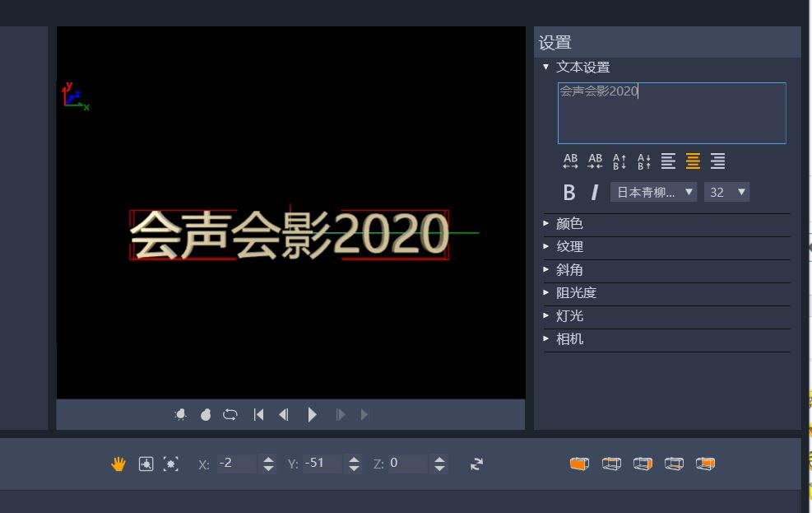Increase the X value with up arrow

pos(268,459)
